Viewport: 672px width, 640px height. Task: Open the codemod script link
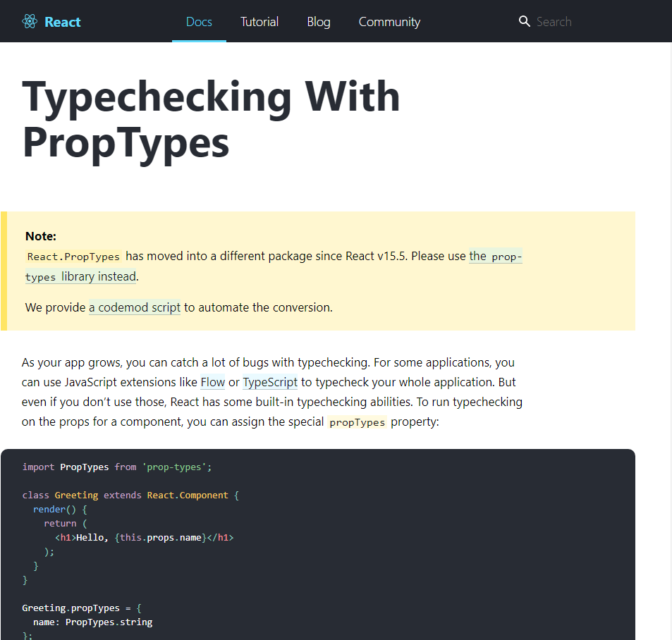pos(135,307)
